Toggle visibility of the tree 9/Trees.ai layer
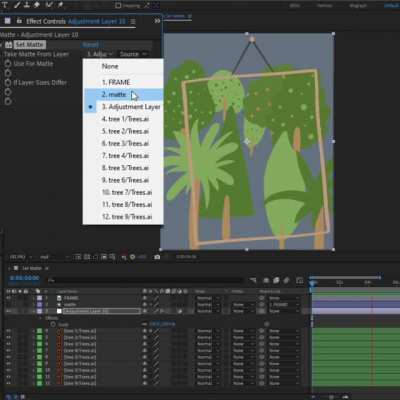The height and width of the screenshot is (400, 400). [8, 383]
